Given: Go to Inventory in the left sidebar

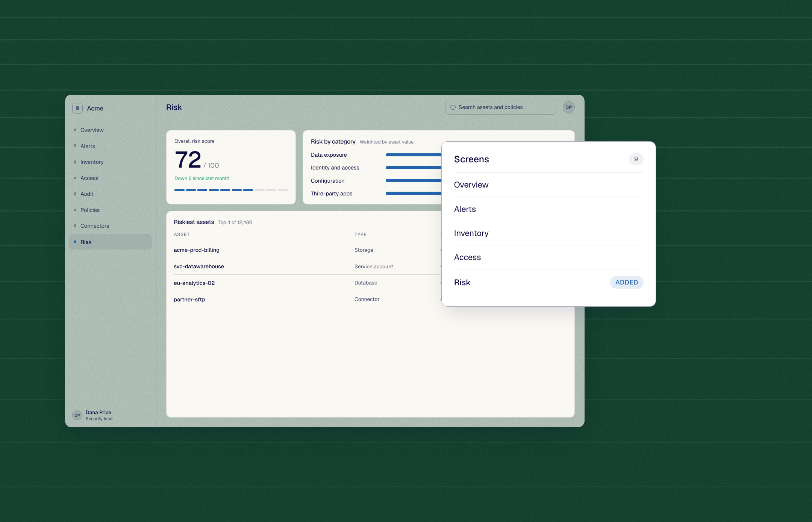Looking at the screenshot, I should 111,162.
